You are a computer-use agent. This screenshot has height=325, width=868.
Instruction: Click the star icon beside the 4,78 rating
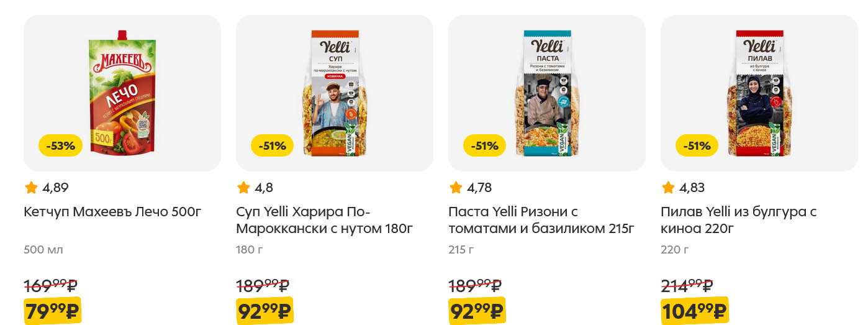(456, 188)
